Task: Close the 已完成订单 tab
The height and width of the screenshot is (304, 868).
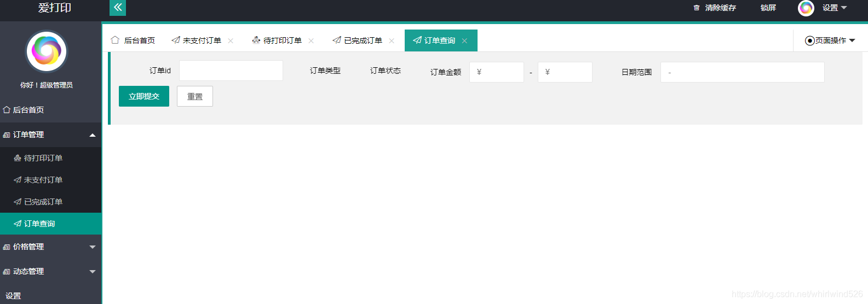Action: [x=392, y=41]
